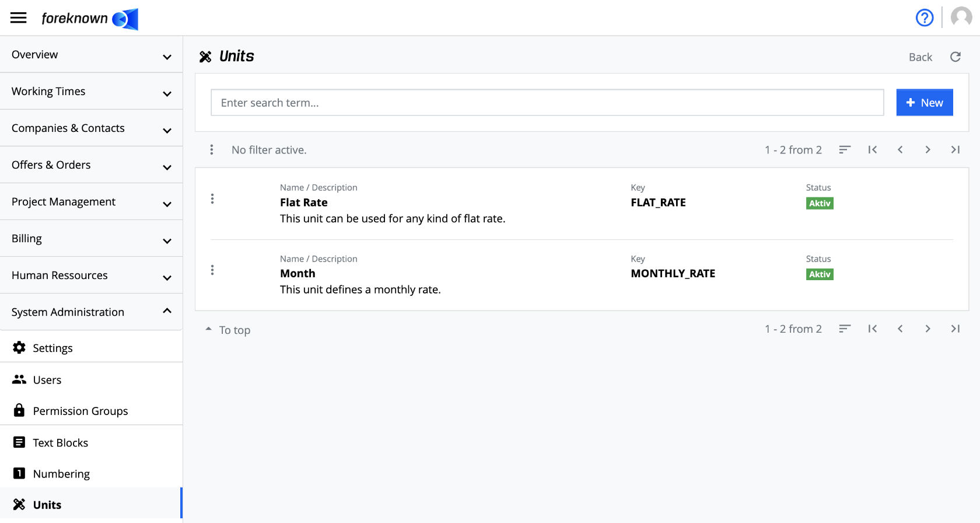This screenshot has height=523, width=980.
Task: Click the Units page heading
Action: click(x=237, y=56)
